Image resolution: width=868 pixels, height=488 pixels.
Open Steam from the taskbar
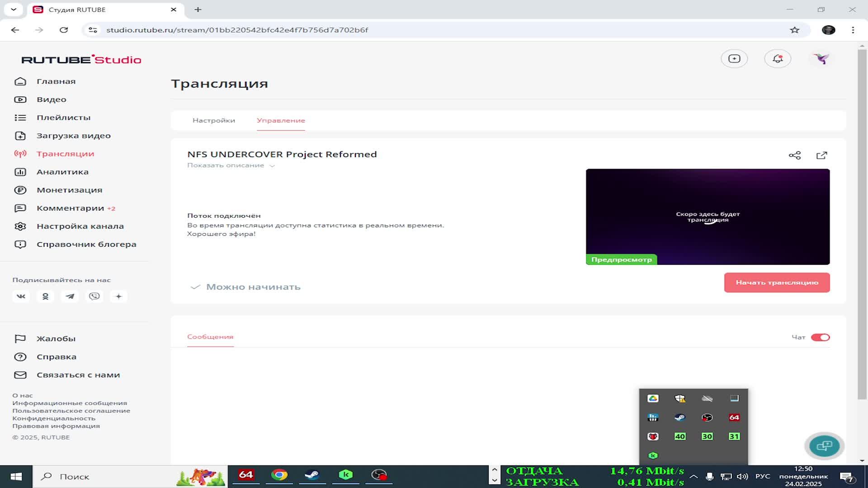click(312, 476)
